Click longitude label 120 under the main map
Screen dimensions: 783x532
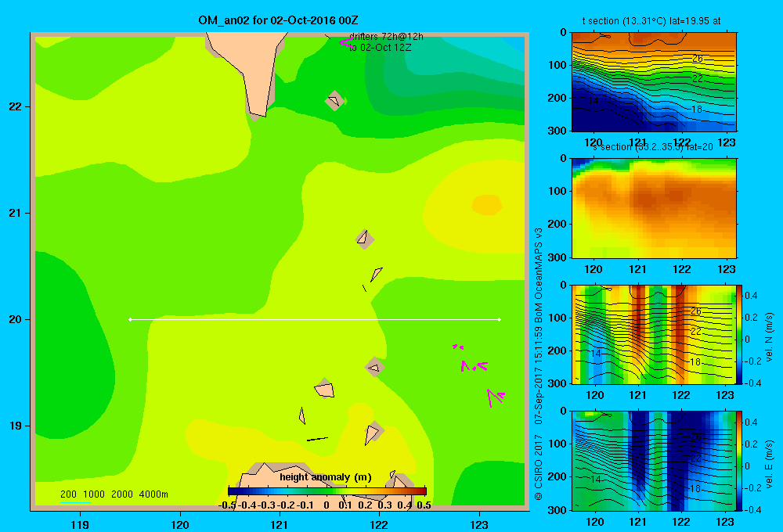(x=180, y=524)
